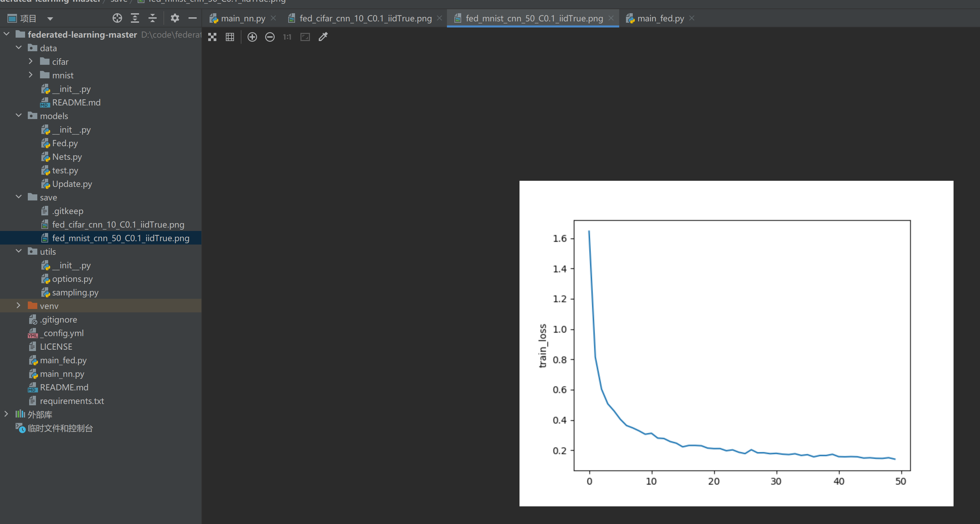Image resolution: width=980 pixels, height=524 pixels.
Task: Switch to fed_cifar_cnn_10 image tab
Action: [x=365, y=18]
